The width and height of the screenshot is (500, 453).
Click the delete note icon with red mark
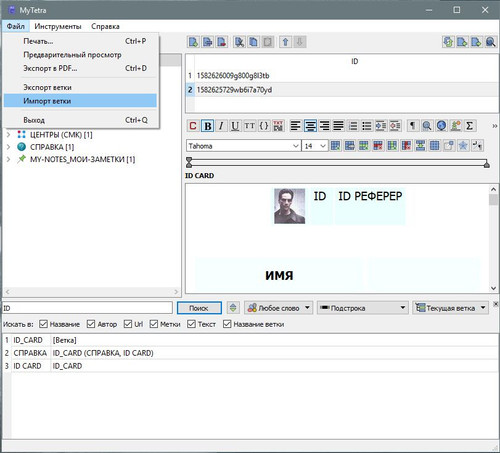(x=222, y=42)
